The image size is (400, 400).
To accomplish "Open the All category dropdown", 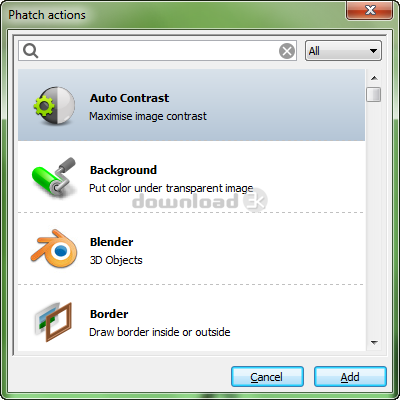I will [343, 51].
